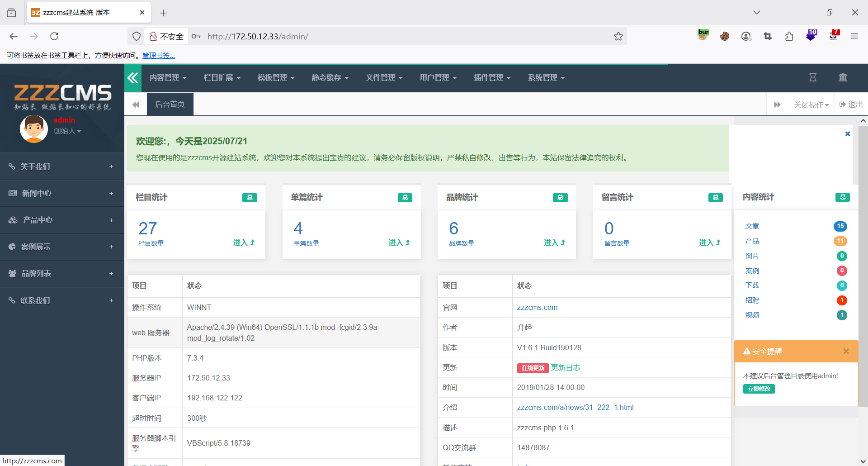Viewport: 868px width, 466px height.
Task: Open the cookie extension icon
Action: point(725,36)
